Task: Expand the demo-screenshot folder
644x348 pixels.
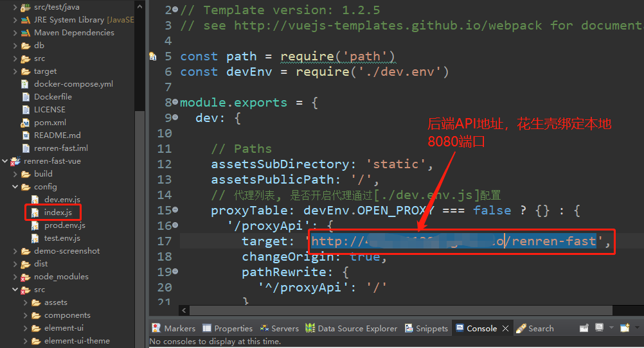Action: (15, 251)
